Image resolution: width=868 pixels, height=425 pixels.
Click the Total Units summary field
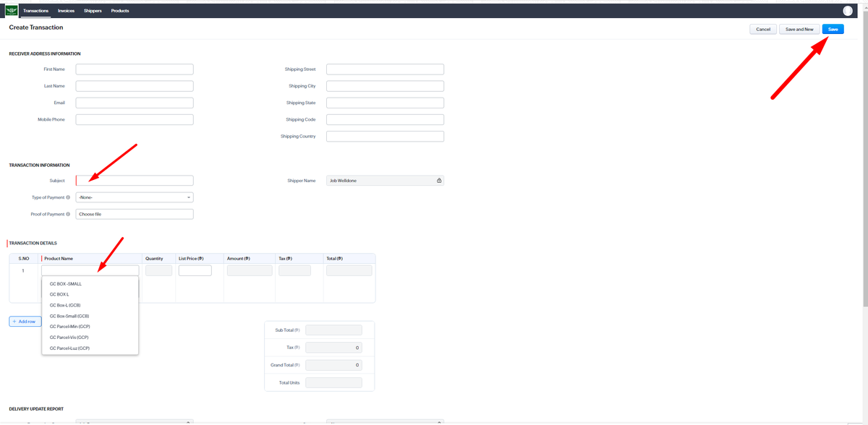333,382
